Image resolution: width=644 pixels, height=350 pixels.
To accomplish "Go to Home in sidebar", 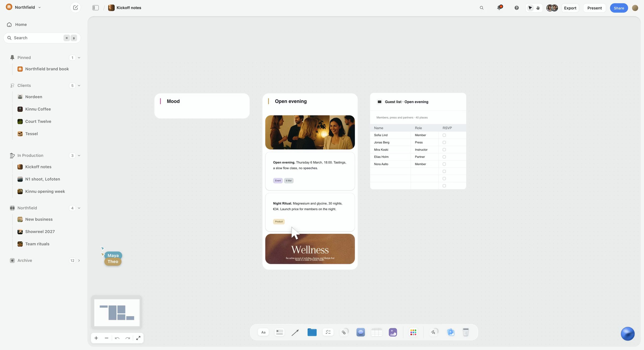I will pyautogui.click(x=17, y=25).
